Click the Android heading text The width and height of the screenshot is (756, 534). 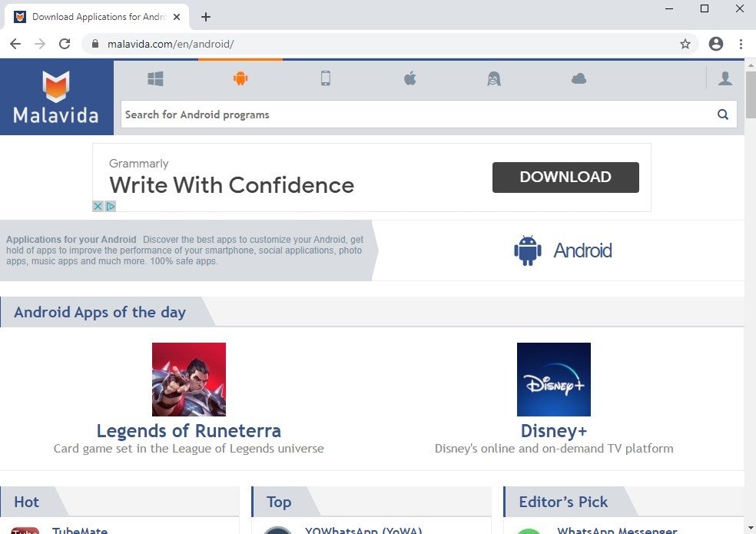pos(582,250)
